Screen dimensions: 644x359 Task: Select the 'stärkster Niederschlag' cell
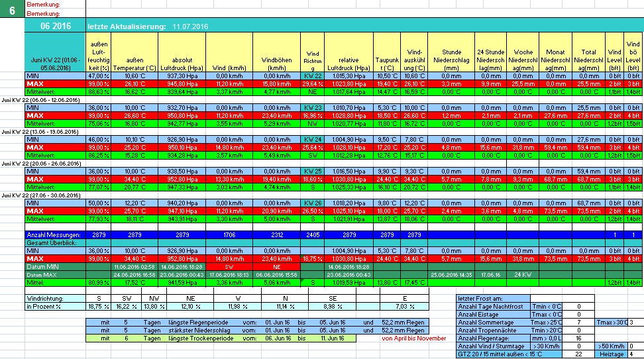(198, 331)
